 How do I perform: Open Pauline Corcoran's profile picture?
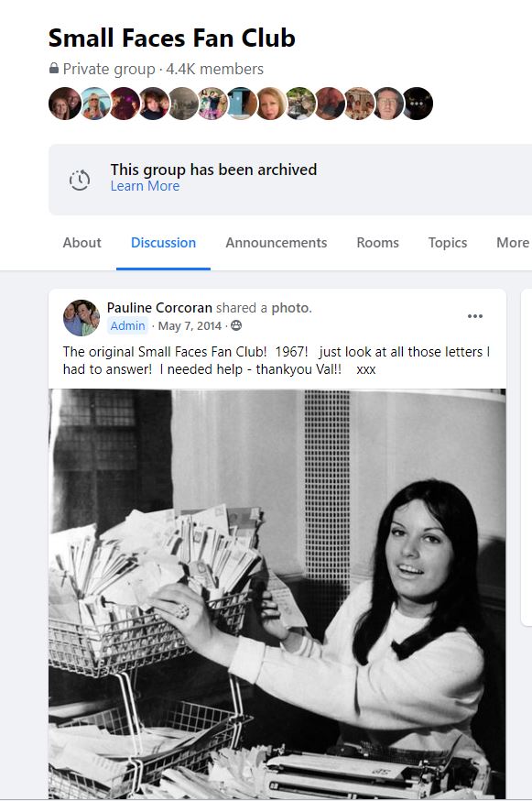(x=81, y=318)
